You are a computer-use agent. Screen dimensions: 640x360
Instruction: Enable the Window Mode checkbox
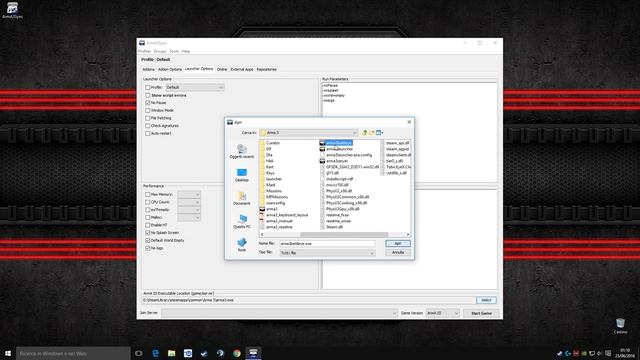coord(148,110)
